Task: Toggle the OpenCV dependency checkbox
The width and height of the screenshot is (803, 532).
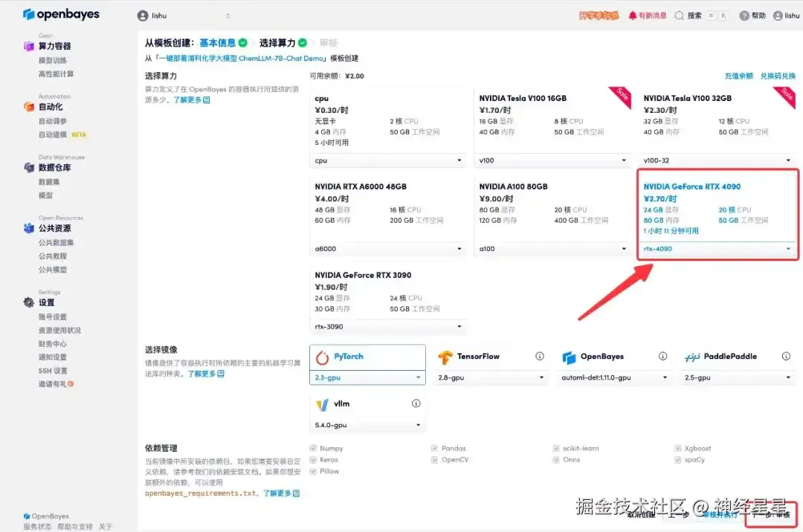Action: click(x=434, y=460)
